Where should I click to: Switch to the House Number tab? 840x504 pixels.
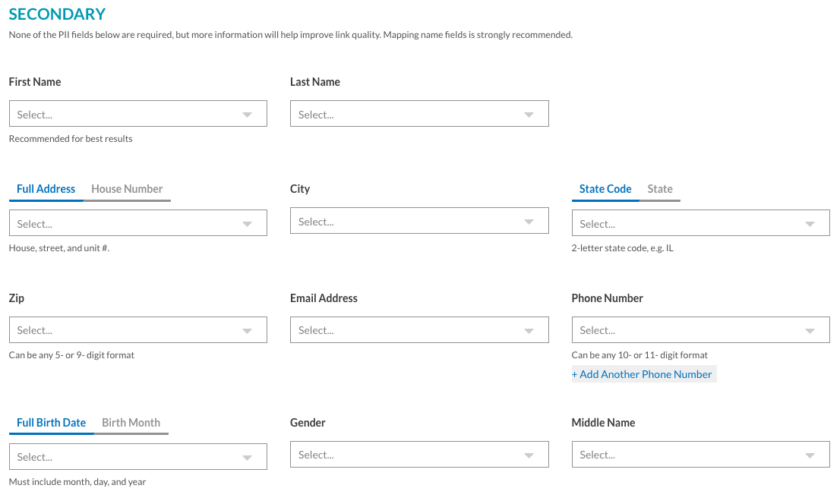(x=127, y=189)
